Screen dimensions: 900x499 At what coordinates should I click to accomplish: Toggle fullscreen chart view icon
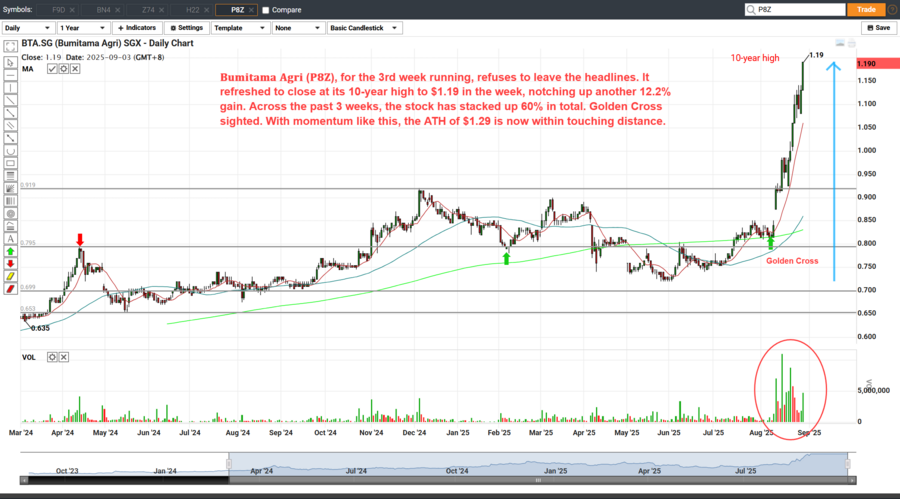pos(10,47)
